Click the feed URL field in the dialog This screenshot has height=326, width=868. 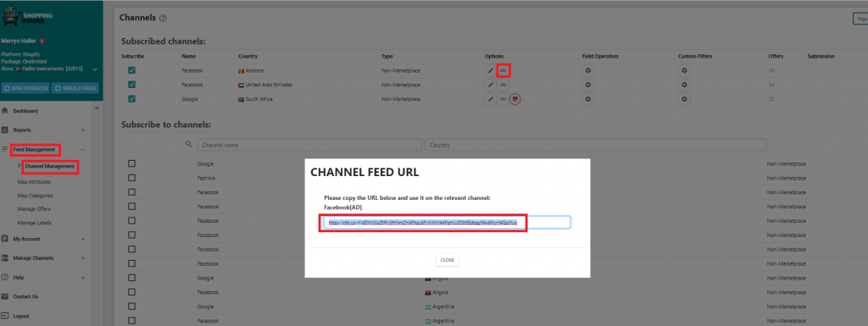(448, 223)
